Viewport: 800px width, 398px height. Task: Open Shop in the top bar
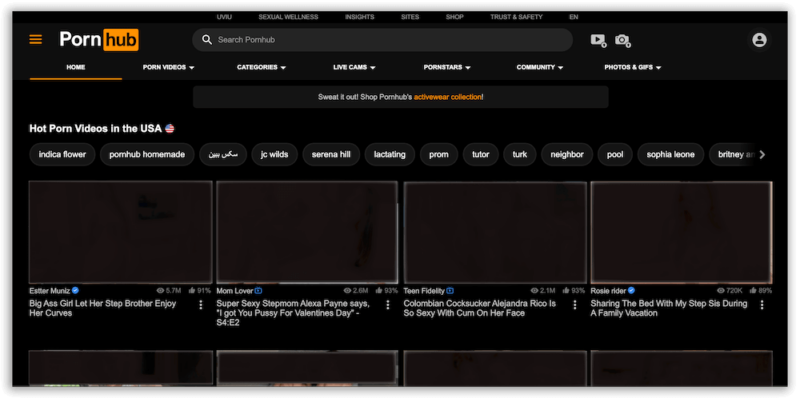coord(455,17)
